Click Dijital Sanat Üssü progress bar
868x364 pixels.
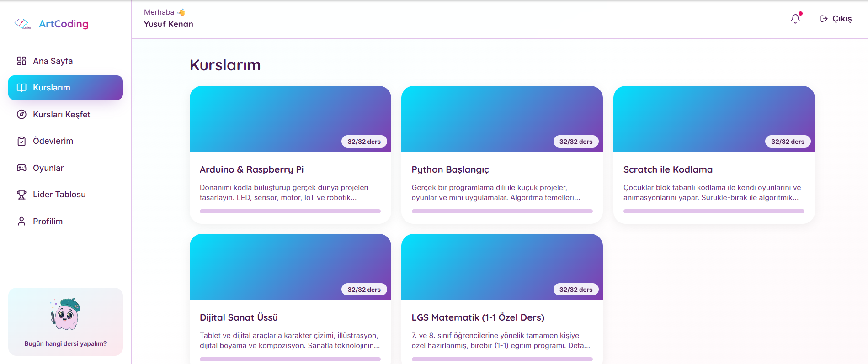[x=290, y=359]
